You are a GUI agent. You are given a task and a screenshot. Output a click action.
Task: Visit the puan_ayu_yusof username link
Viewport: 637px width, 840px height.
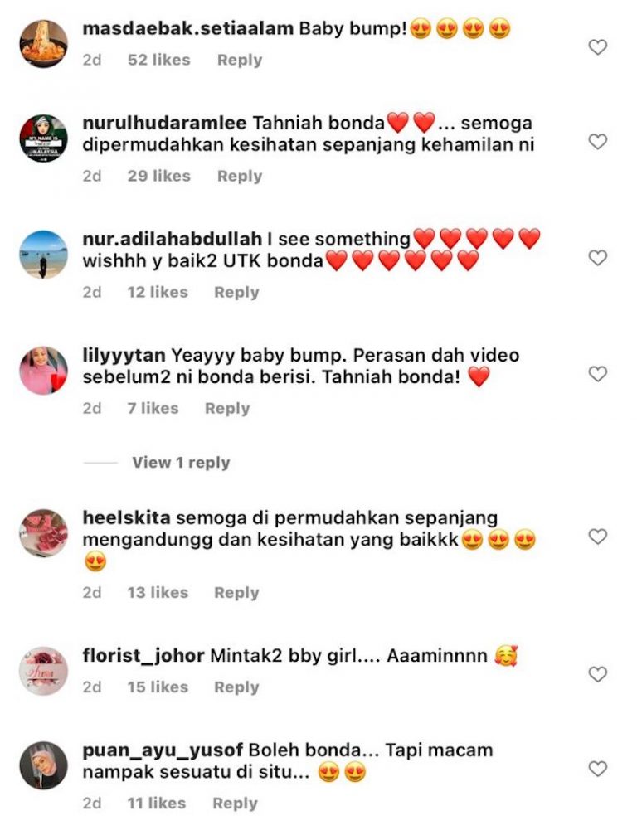click(x=163, y=750)
